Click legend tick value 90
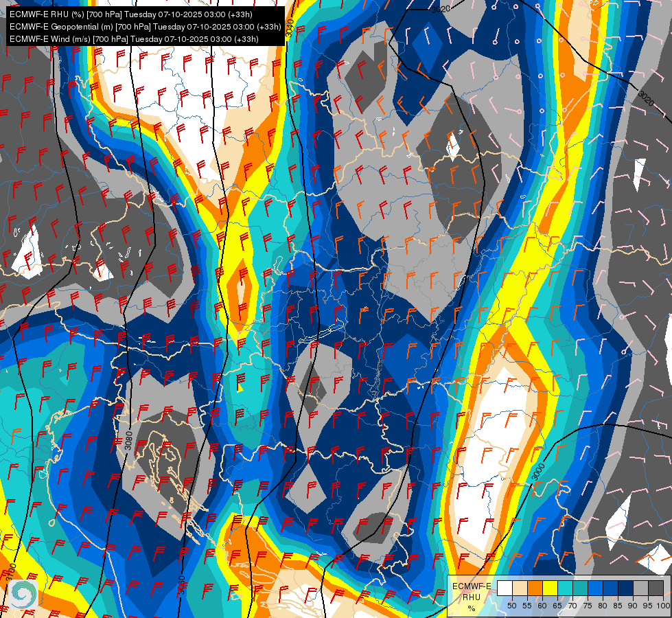The width and height of the screenshot is (672, 618). pos(633,606)
